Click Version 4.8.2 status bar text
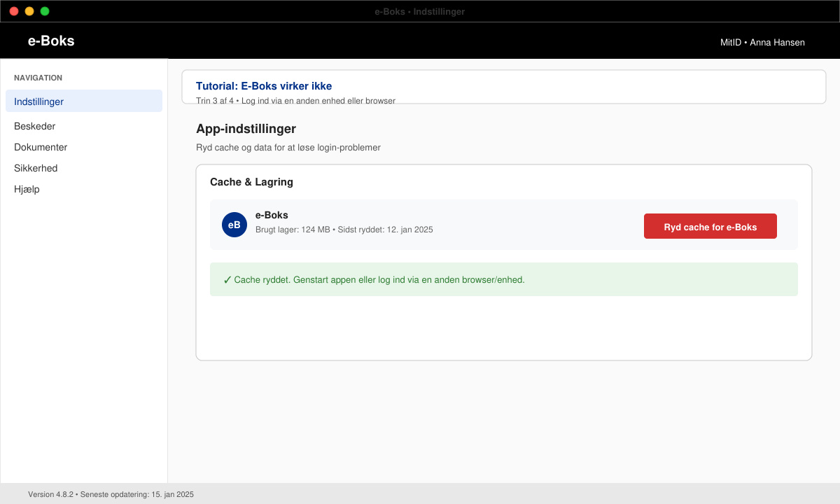Image resolution: width=840 pixels, height=504 pixels. coord(111,494)
